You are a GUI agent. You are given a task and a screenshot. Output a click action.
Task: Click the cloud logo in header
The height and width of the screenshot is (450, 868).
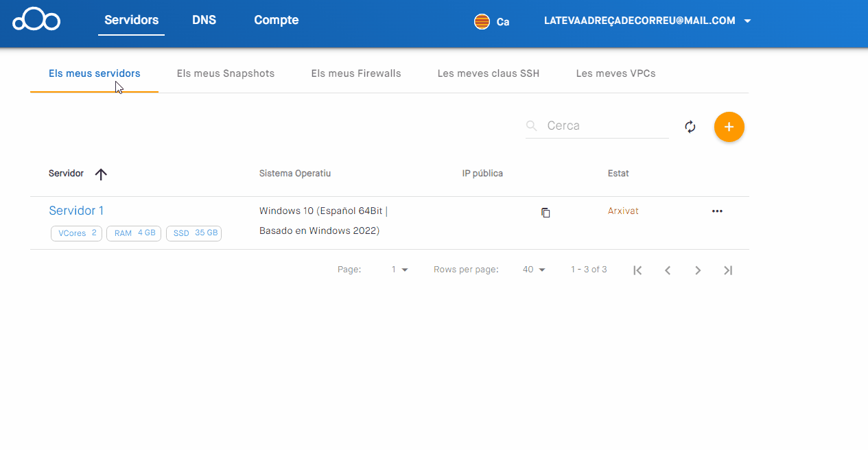[36, 20]
